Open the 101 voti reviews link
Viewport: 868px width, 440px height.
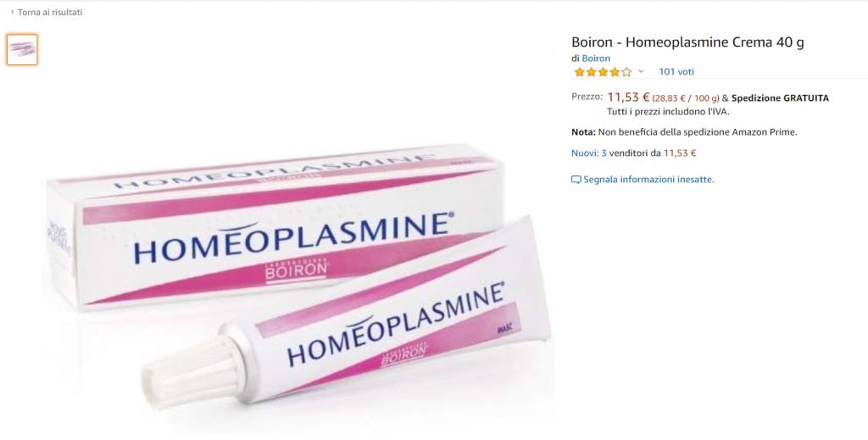(x=676, y=71)
